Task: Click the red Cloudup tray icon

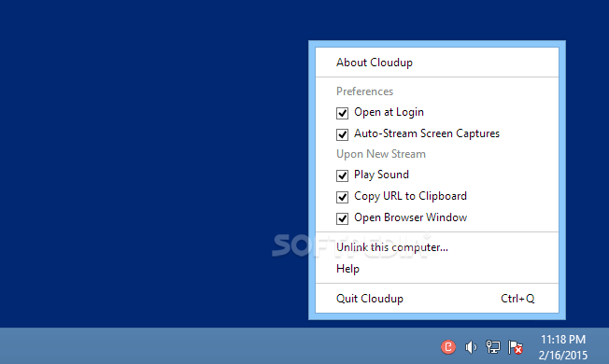Action: pos(447,346)
